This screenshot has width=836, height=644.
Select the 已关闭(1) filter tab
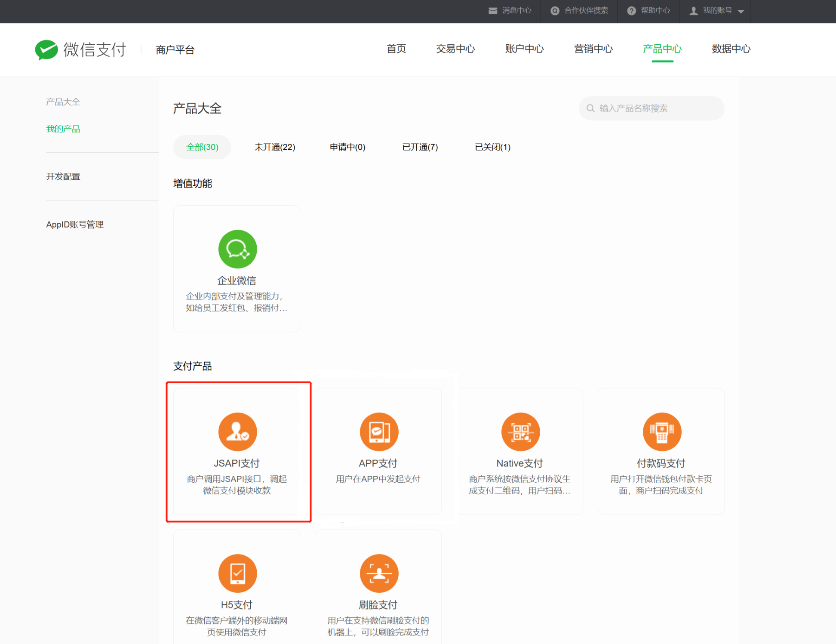(492, 147)
